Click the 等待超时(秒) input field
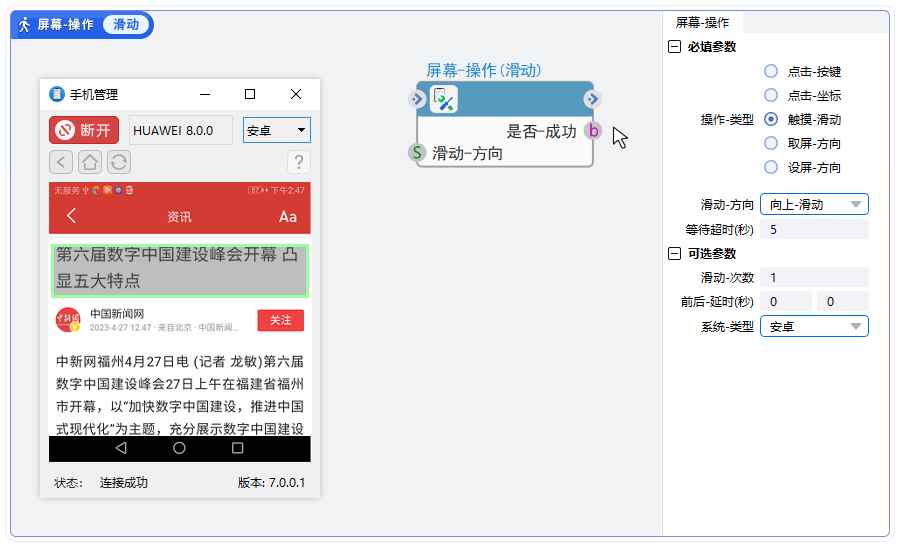The width and height of the screenshot is (899, 544). (814, 229)
